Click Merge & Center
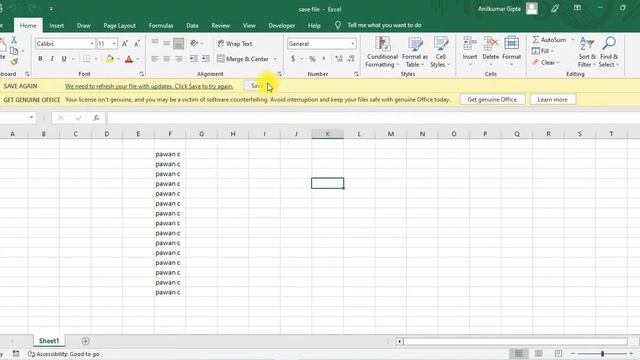 pos(243,59)
